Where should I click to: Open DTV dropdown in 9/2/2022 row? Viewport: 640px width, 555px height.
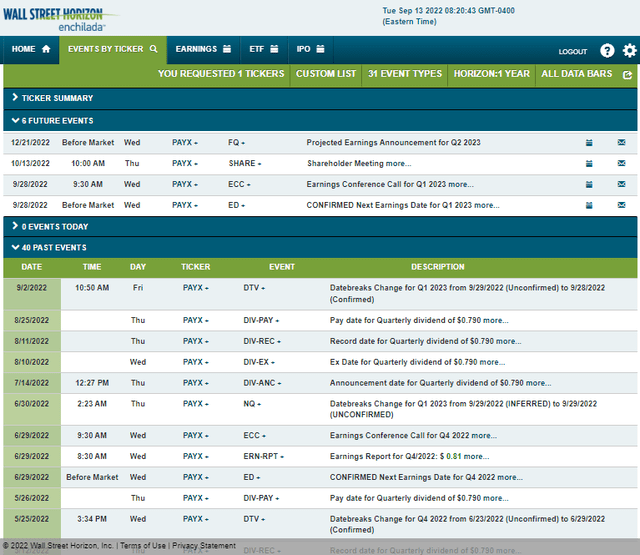tap(254, 288)
